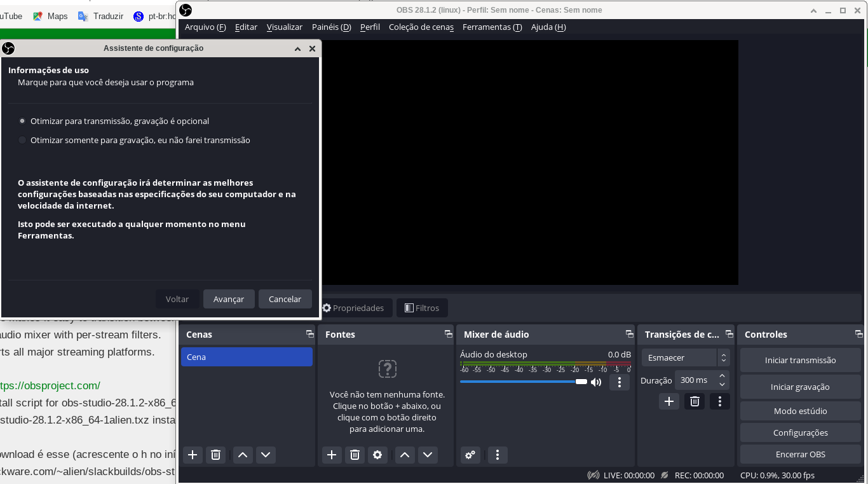Open the Arquivo menu
Viewport: 868px width, 484px height.
coord(205,27)
